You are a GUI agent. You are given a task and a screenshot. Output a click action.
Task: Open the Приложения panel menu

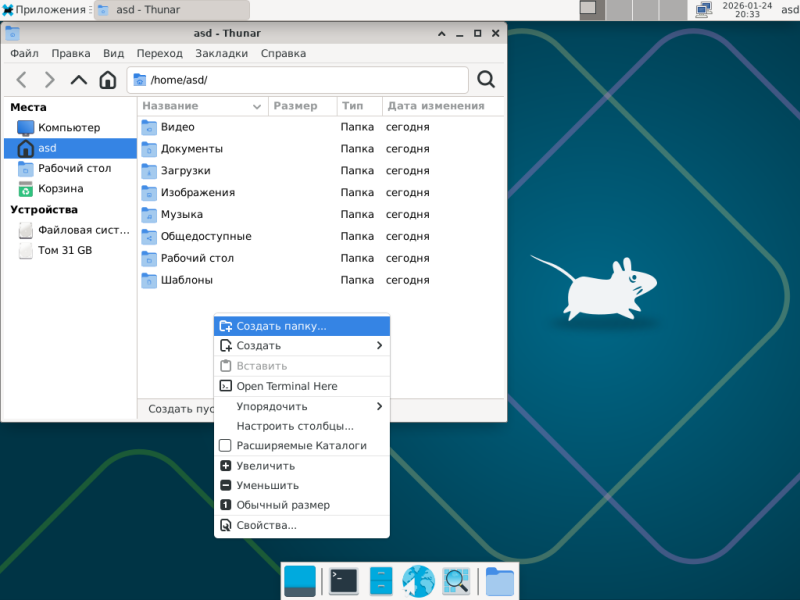pyautogui.click(x=44, y=10)
